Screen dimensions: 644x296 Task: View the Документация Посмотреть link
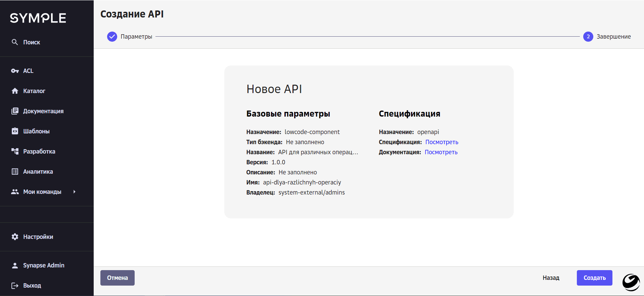coord(441,152)
